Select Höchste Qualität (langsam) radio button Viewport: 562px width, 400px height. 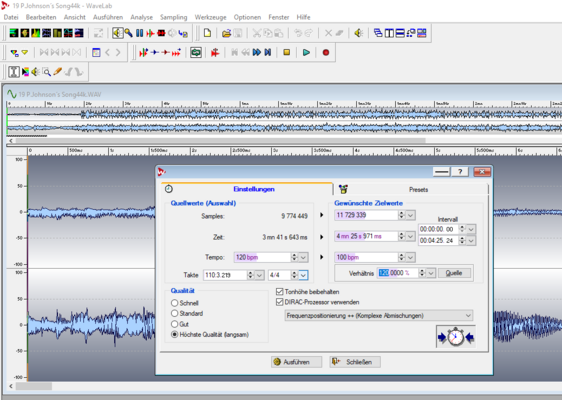pos(175,334)
